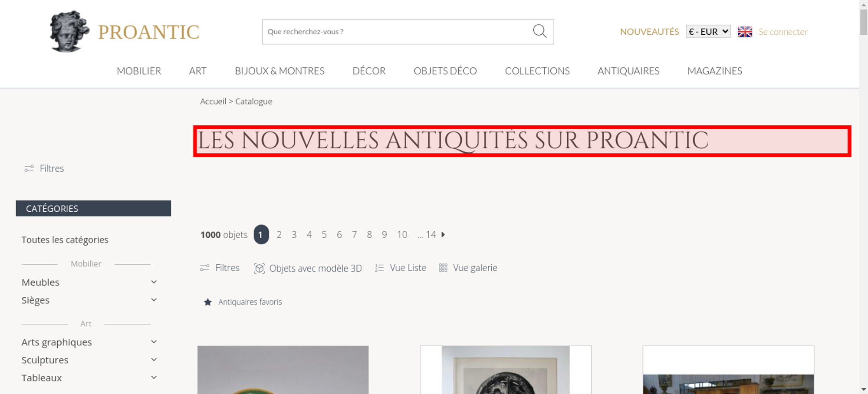Switch language via UK flag icon
Screen dimensions: 868x394
pyautogui.click(x=745, y=32)
